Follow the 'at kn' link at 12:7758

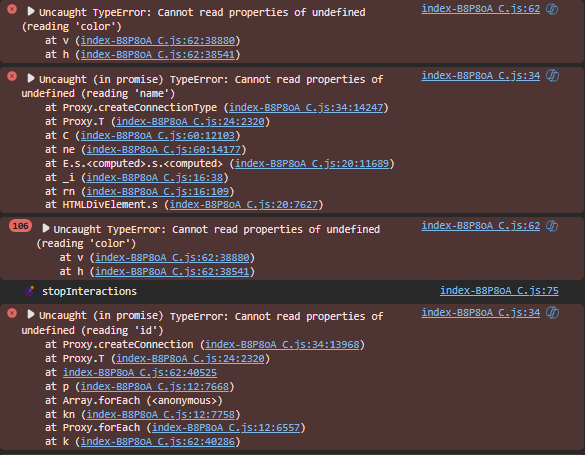(x=161, y=415)
